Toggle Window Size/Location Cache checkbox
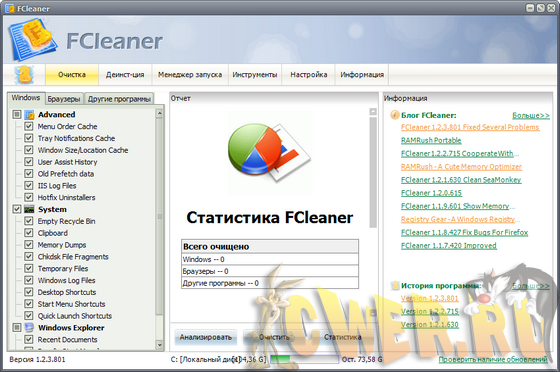The width and height of the screenshot is (560, 372). (29, 150)
